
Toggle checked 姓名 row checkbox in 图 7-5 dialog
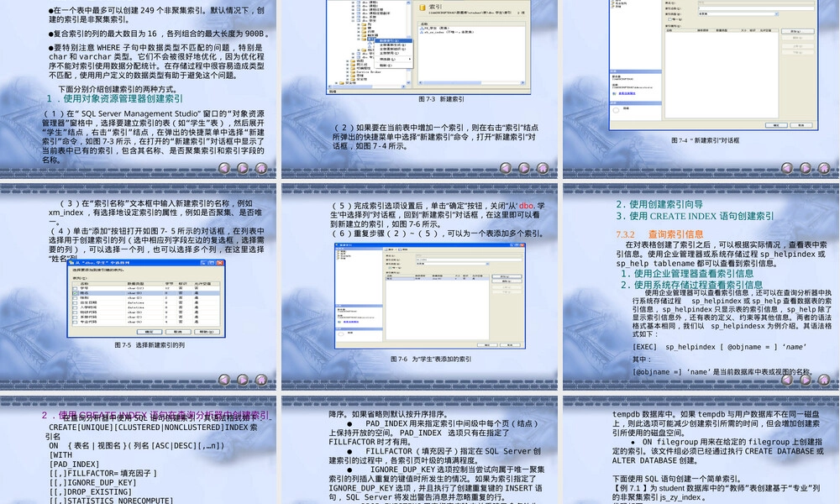[75, 293]
